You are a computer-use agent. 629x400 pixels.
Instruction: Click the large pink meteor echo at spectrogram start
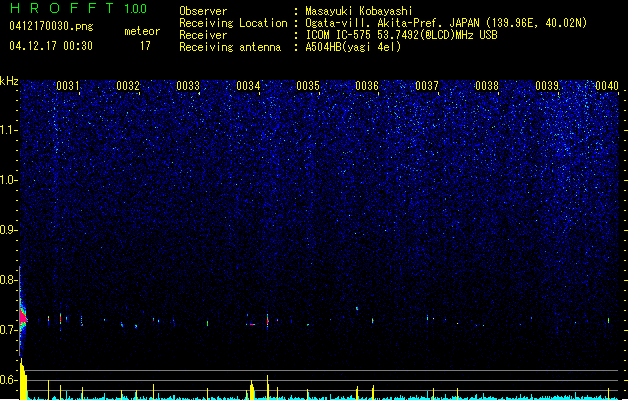coord(23,317)
